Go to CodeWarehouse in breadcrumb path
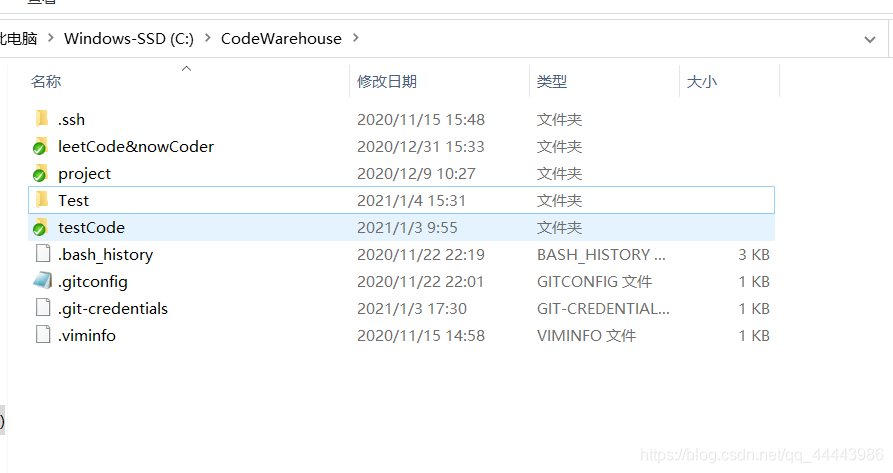 click(281, 39)
